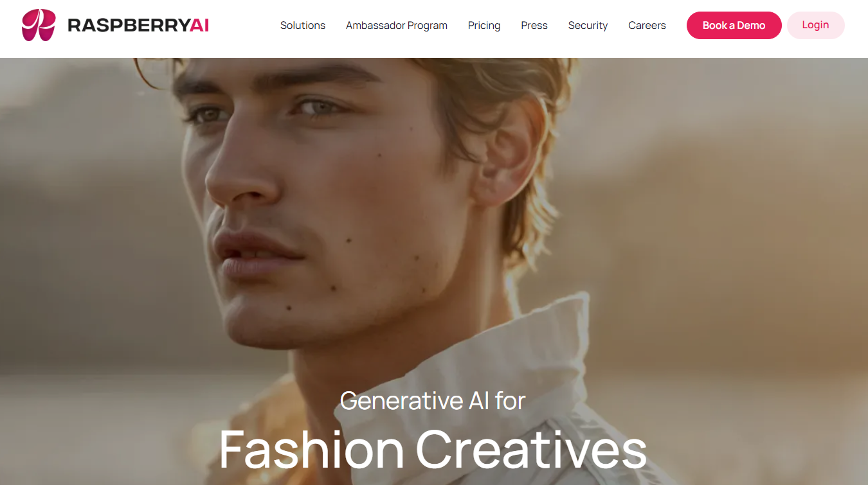The image size is (868, 485).
Task: Click the Login button
Action: (815, 25)
